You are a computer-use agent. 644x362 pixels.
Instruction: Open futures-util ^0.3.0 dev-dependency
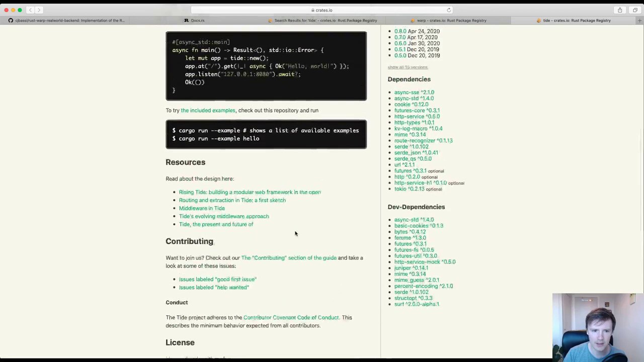click(415, 256)
